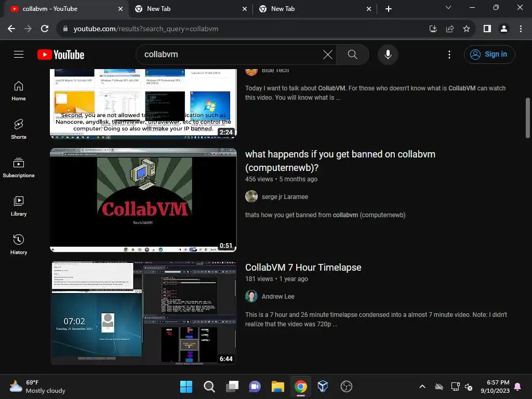Open the 6:44 timelapse video thumbnail
The width and height of the screenshot is (532, 399).
(x=143, y=313)
